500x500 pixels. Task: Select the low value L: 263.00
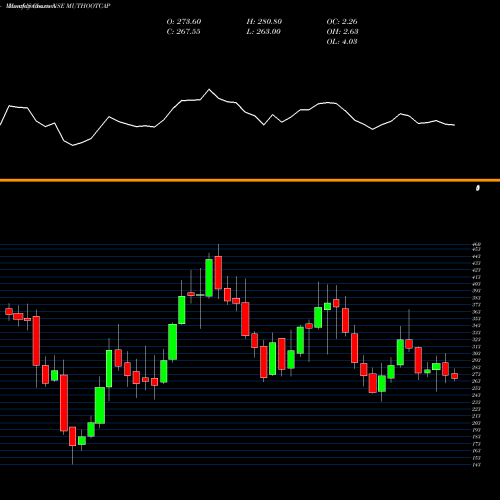[263, 32]
